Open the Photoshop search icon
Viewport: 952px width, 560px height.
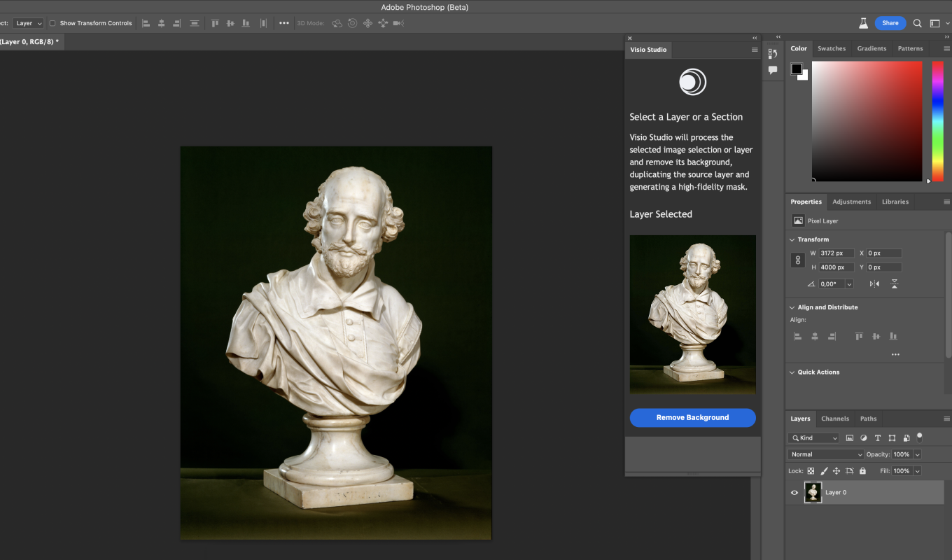pyautogui.click(x=917, y=23)
